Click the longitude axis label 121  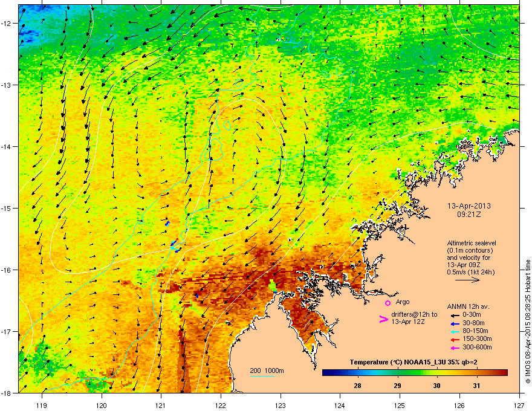161,405
